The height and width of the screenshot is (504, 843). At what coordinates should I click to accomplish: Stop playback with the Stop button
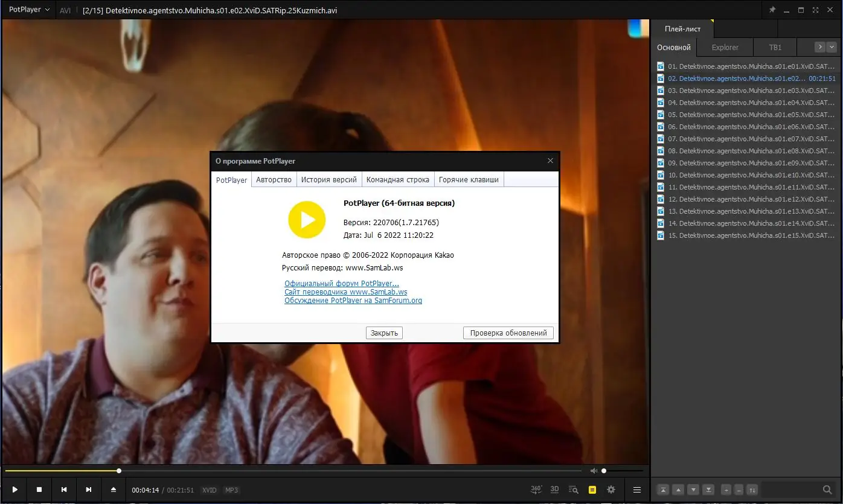(39, 490)
